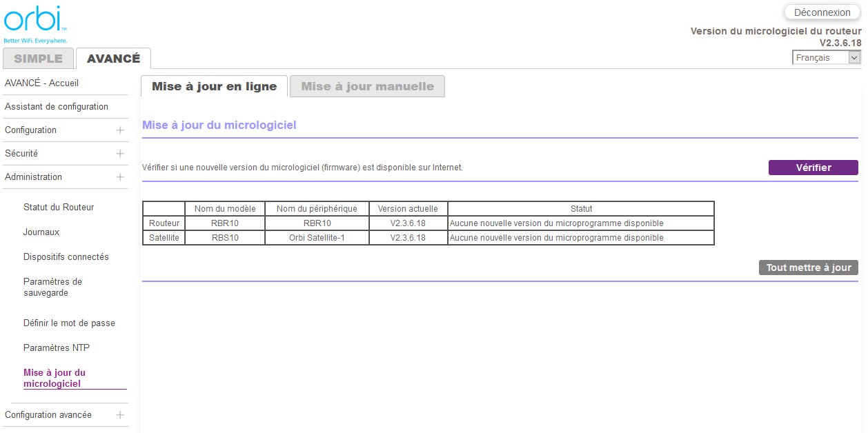Select the Mise à jour en ligne tab
The width and height of the screenshot is (868, 433).
click(214, 86)
